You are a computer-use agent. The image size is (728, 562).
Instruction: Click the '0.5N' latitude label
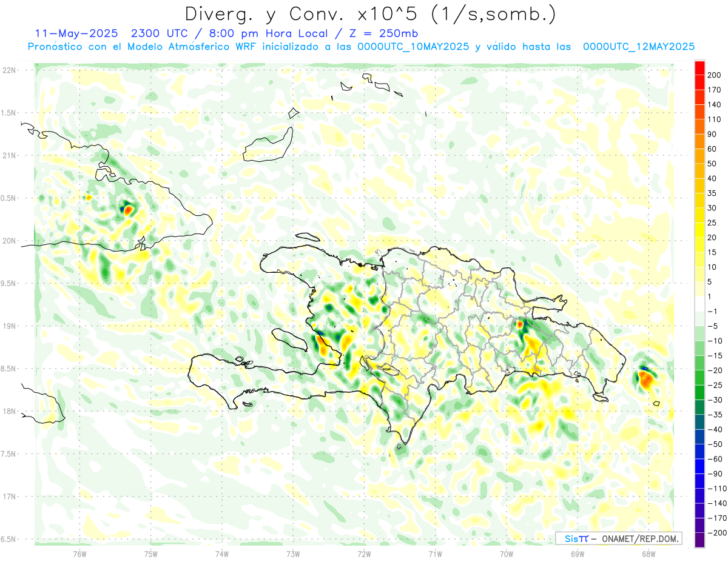[x=8, y=198]
